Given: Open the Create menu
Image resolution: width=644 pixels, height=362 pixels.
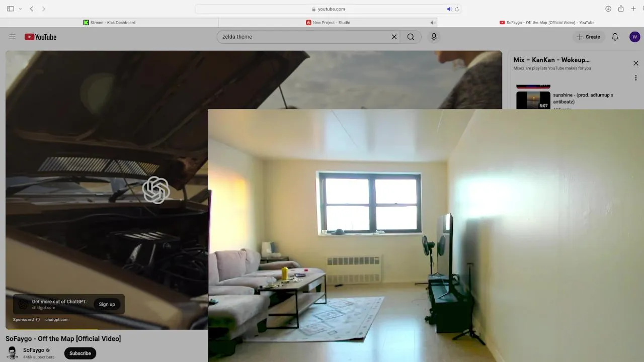Looking at the screenshot, I should [x=588, y=37].
